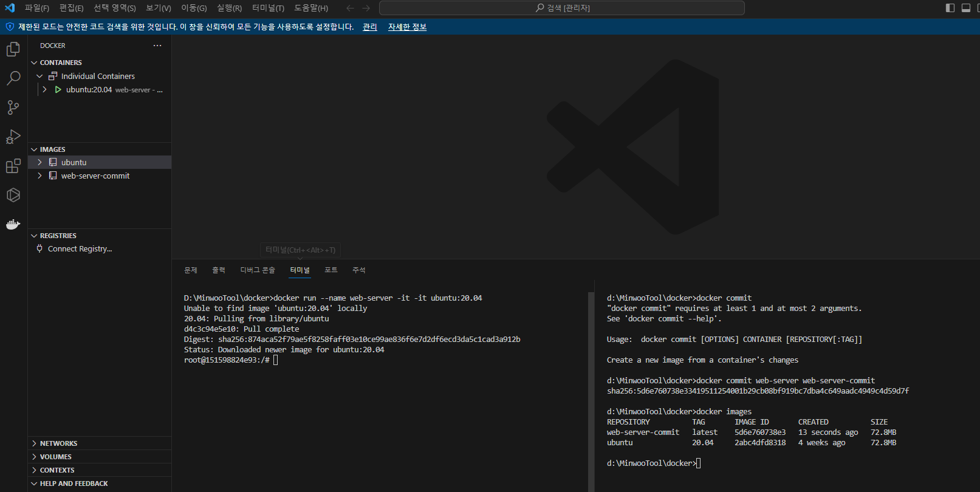Click image ID '2abc4dfd8318' in terminal
Screen dimensions: 980x492
760,442
